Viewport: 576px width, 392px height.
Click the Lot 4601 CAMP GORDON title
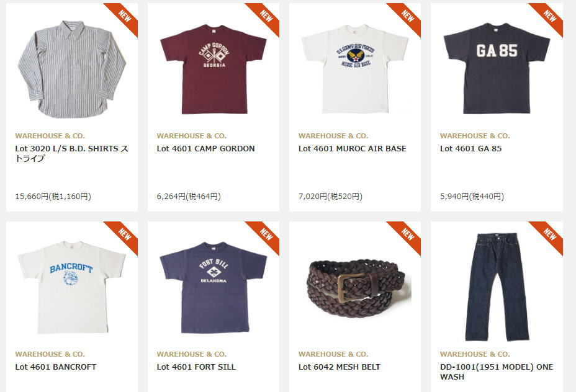pos(205,149)
